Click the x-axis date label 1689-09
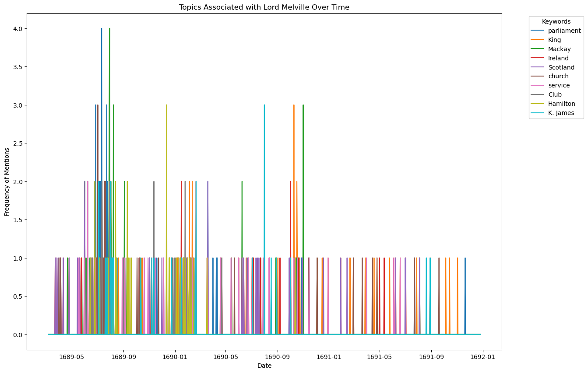This screenshot has height=373, width=588. [x=123, y=357]
